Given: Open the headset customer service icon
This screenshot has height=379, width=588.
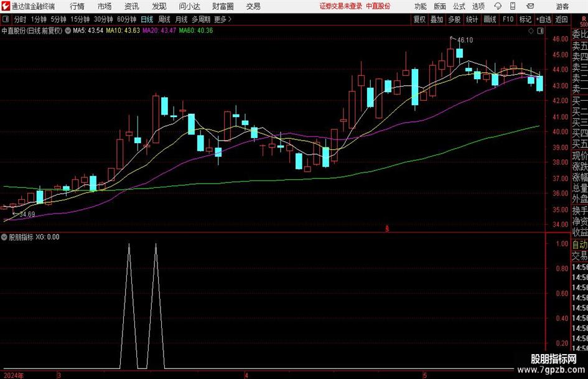Looking at the screenshot, I should coord(498,6).
